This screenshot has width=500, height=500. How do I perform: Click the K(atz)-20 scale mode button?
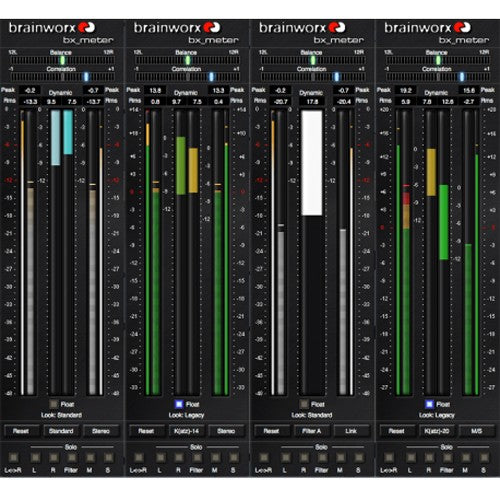pyautogui.click(x=437, y=431)
